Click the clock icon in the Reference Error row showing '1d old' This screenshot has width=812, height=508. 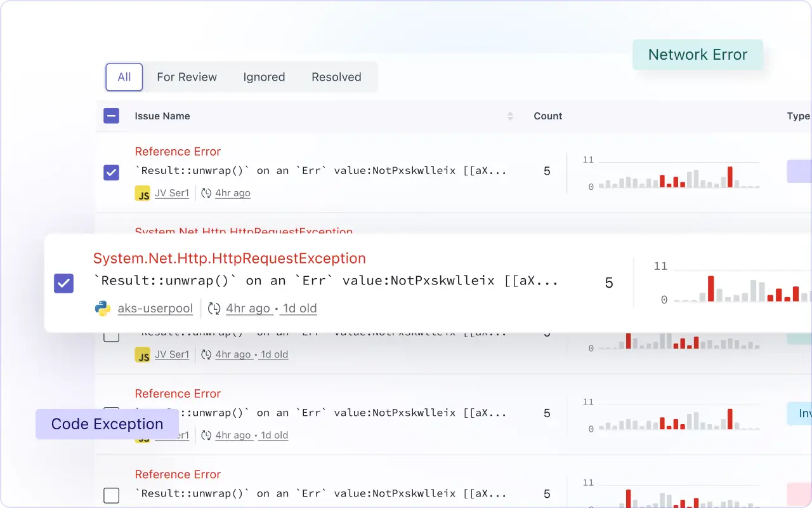tap(206, 435)
